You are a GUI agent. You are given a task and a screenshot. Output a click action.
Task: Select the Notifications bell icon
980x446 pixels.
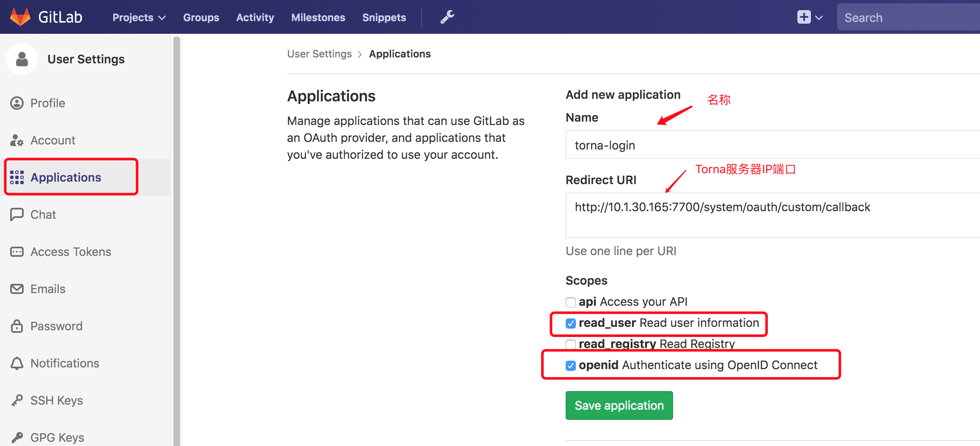click(x=17, y=363)
